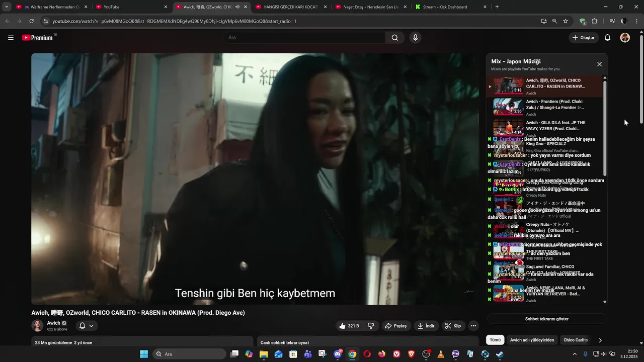
Task: Play RASEN in OKINAWA playlist thumbnail
Action: 508,85
